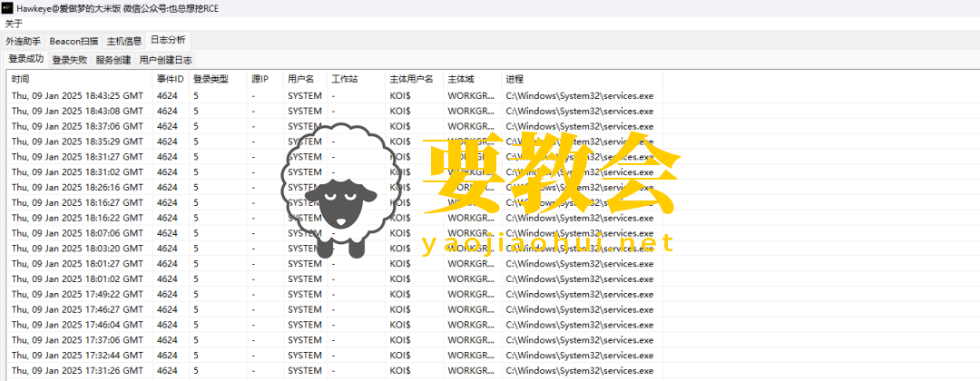Select the row timed 17:46:04 GMT
Screen dimensions: 980x381
click(x=334, y=325)
